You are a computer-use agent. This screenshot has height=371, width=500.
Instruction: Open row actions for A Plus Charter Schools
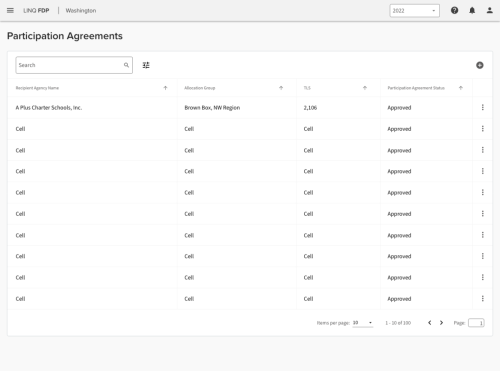tap(482, 107)
